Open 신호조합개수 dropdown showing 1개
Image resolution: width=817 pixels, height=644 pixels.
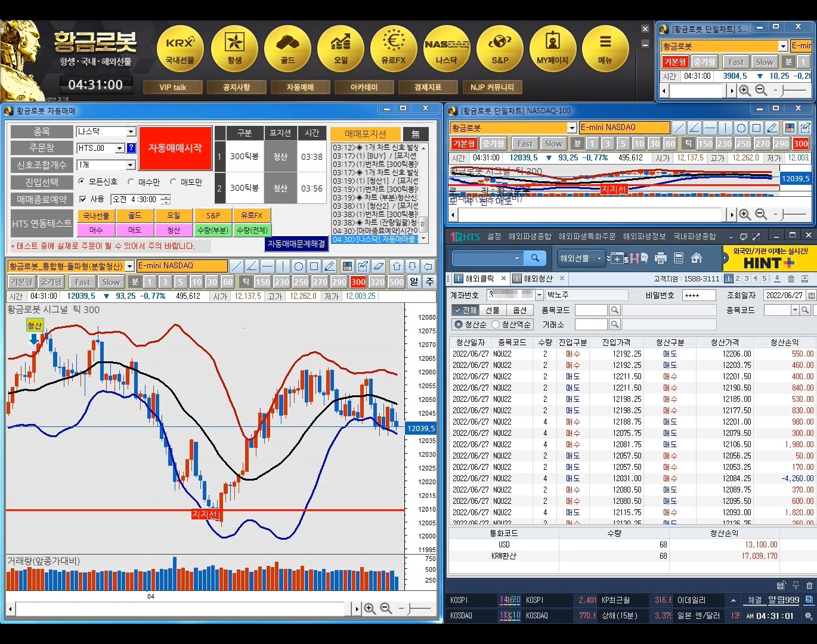(131, 165)
